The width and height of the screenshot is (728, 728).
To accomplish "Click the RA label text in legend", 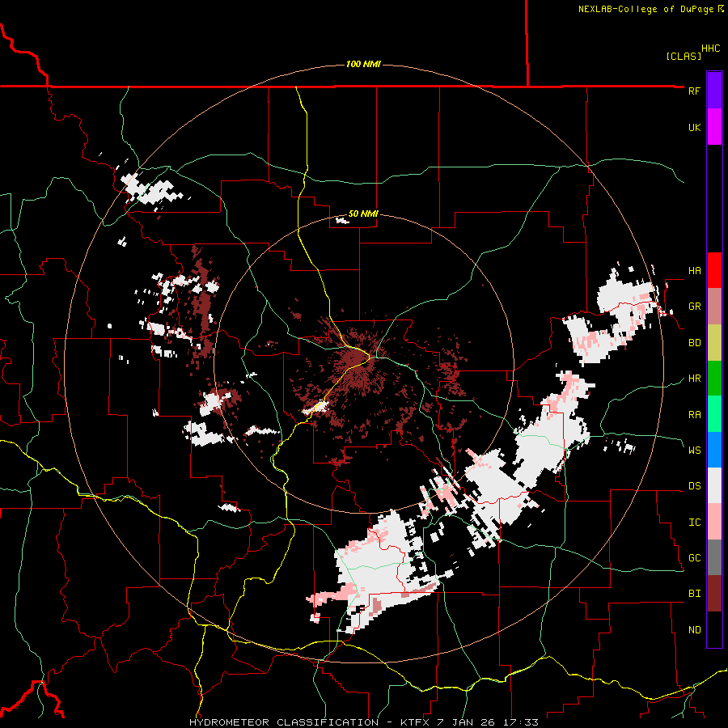I will click(694, 414).
